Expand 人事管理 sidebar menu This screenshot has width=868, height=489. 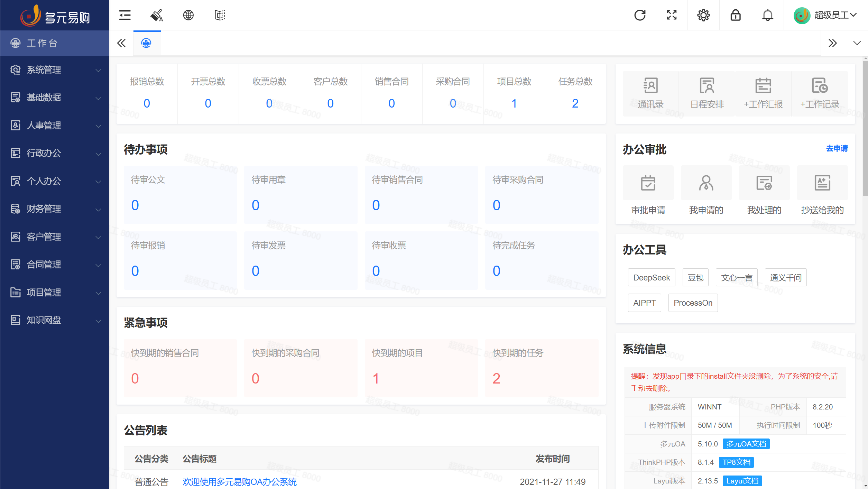click(x=55, y=125)
